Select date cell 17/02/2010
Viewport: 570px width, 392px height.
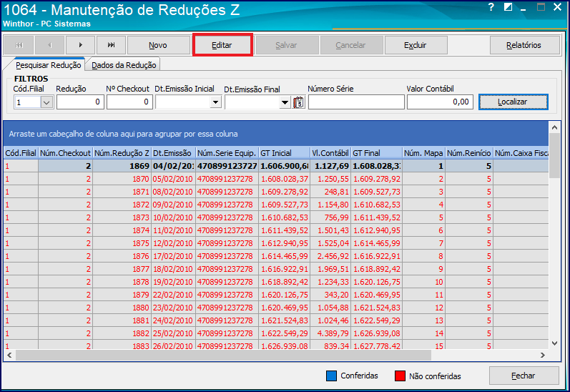[x=173, y=256]
